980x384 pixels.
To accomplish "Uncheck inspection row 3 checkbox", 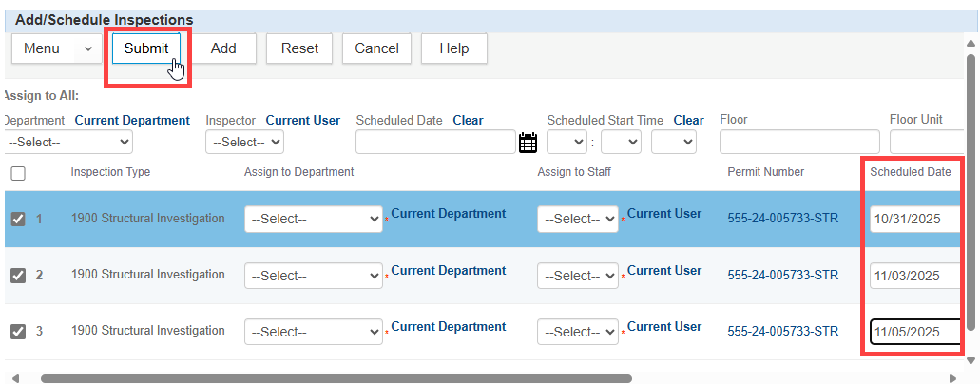I will coord(17,332).
